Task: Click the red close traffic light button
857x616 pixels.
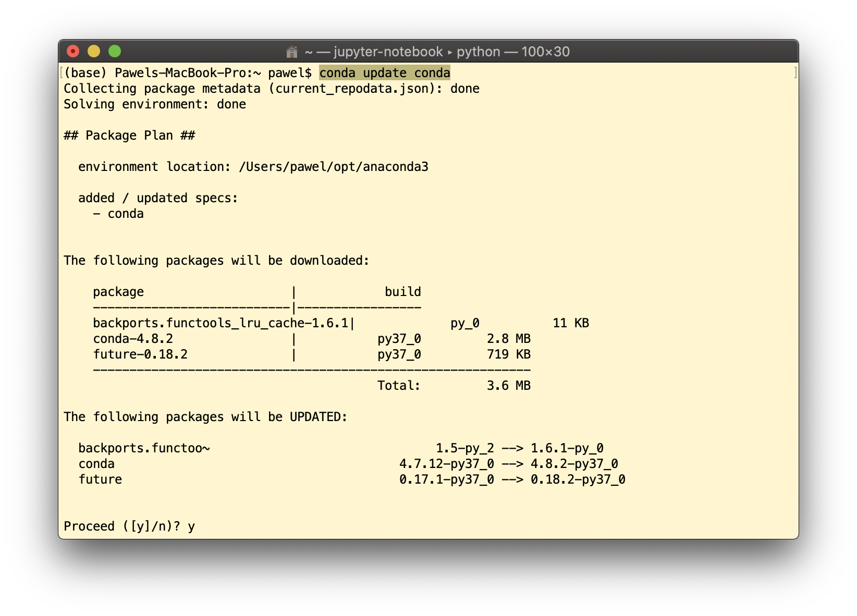Action: coord(73,51)
